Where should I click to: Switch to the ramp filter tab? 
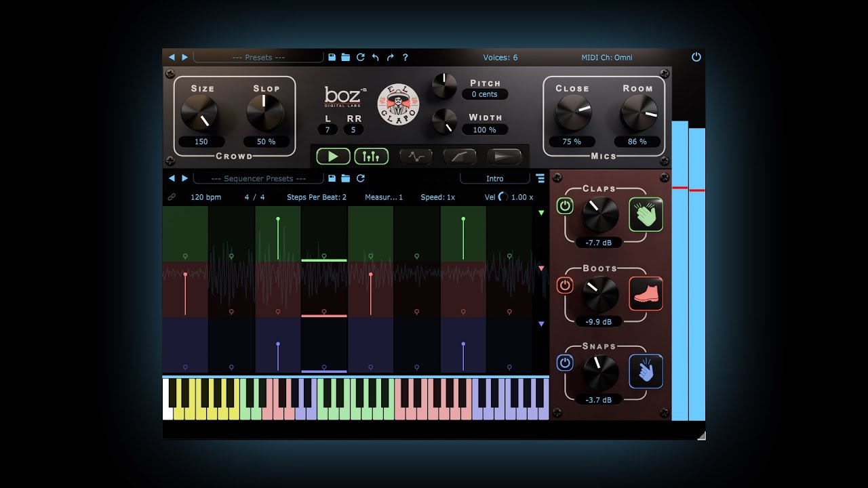point(460,157)
